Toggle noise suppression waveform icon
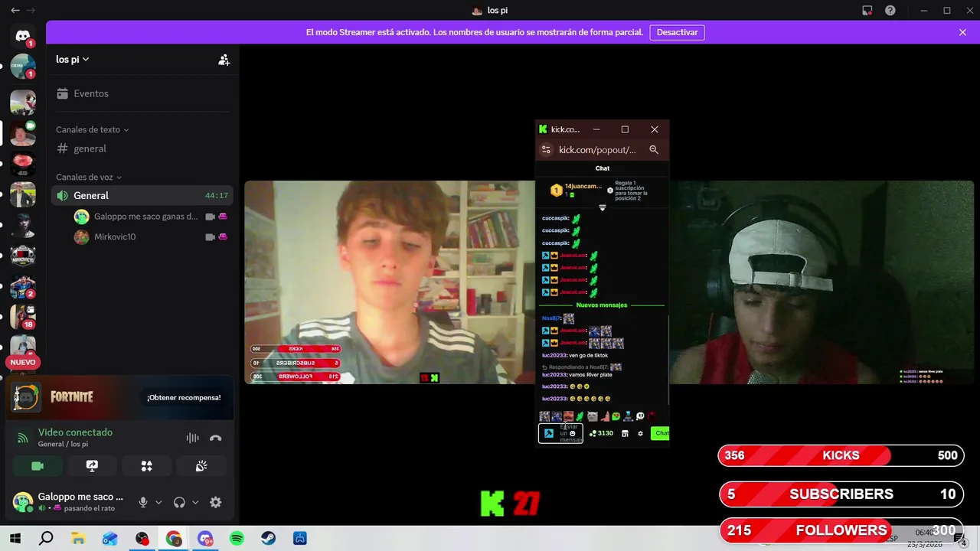The height and width of the screenshot is (551, 980). pos(192,438)
